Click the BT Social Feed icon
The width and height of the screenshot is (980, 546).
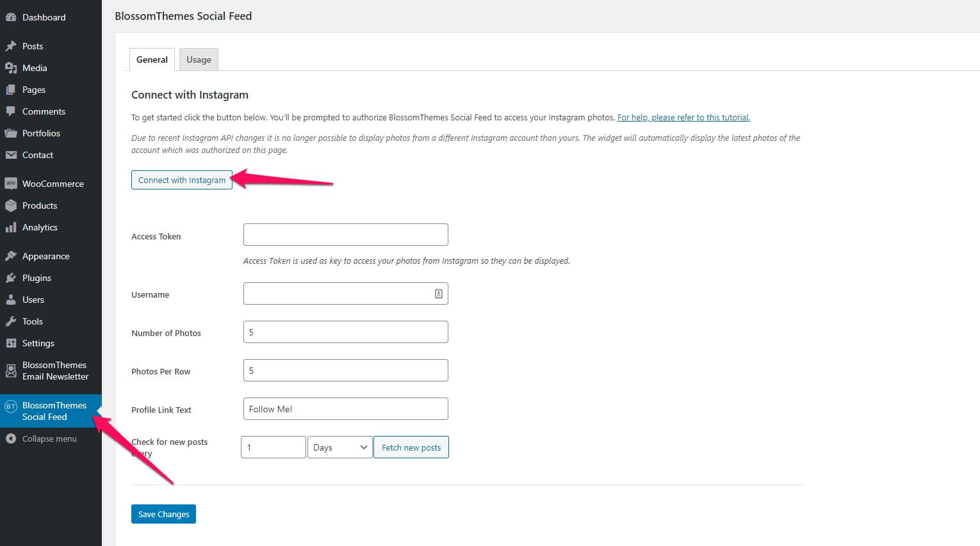pyautogui.click(x=11, y=406)
